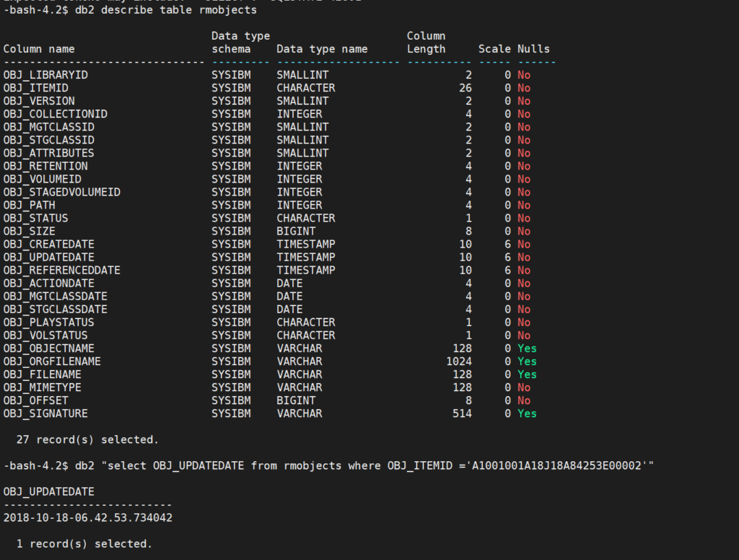Select the OBJ_PATH column name
Image resolution: width=739 pixels, height=560 pixels.
tap(29, 206)
